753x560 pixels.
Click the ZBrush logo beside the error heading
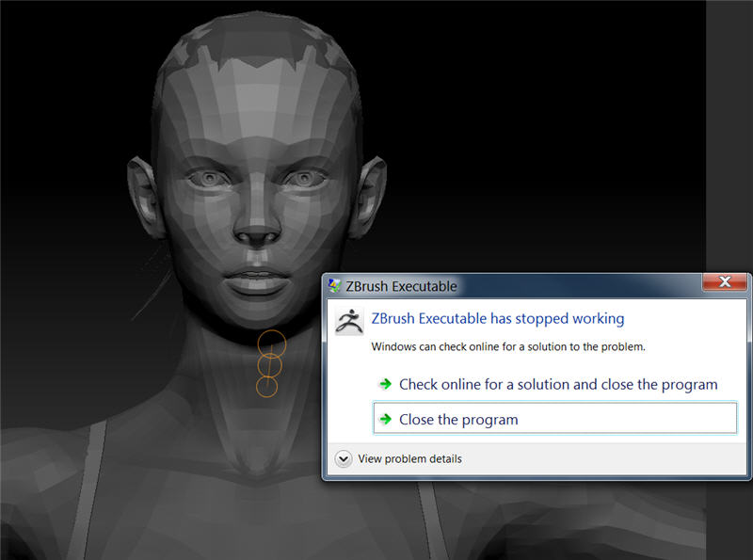[x=347, y=320]
